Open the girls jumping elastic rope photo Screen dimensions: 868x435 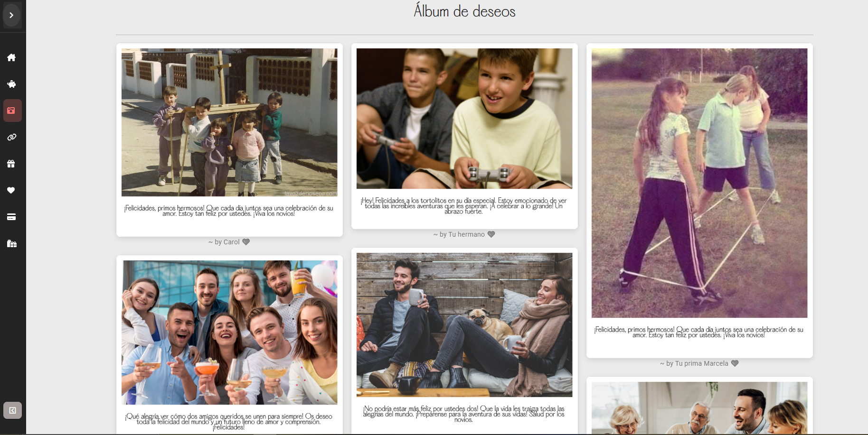699,183
